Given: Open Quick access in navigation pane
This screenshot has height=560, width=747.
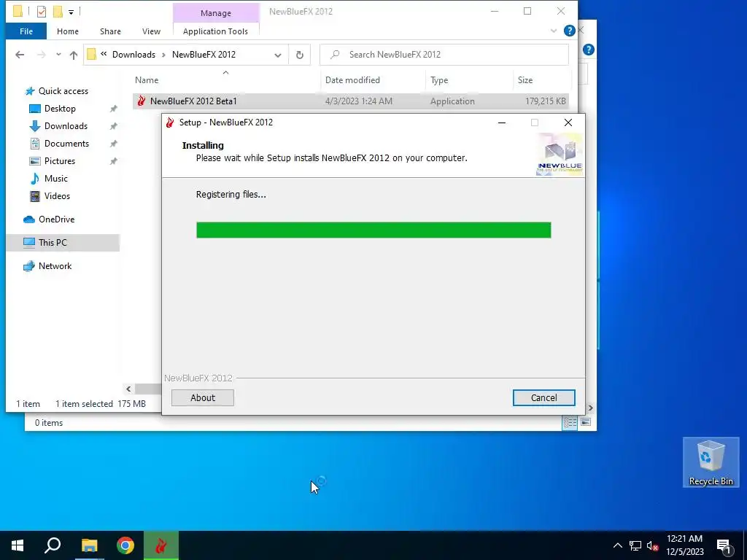Looking at the screenshot, I should tap(63, 91).
